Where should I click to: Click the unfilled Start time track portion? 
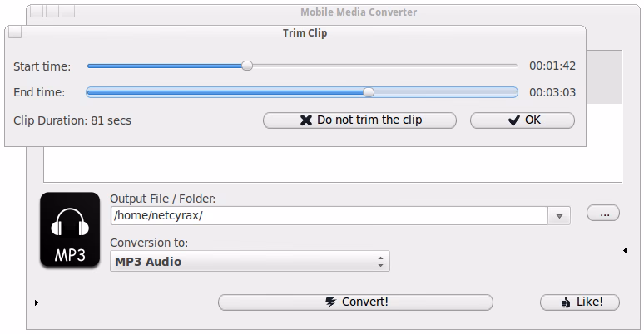click(383, 66)
